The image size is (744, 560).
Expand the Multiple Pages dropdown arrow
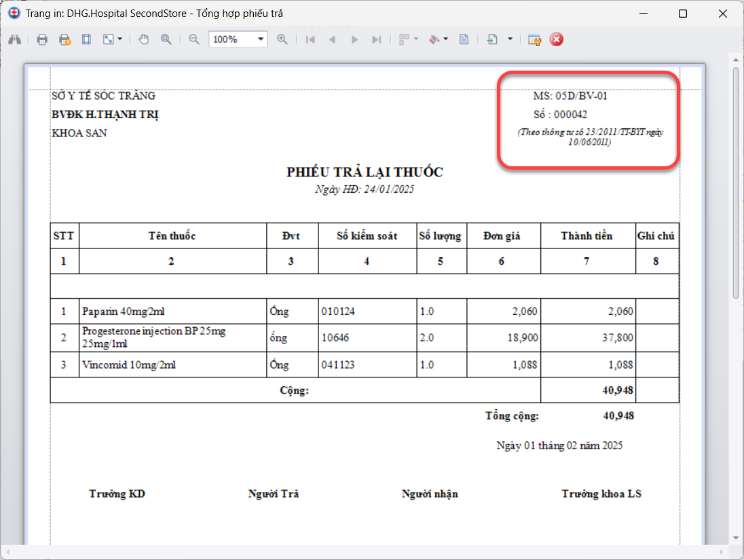coord(416,39)
